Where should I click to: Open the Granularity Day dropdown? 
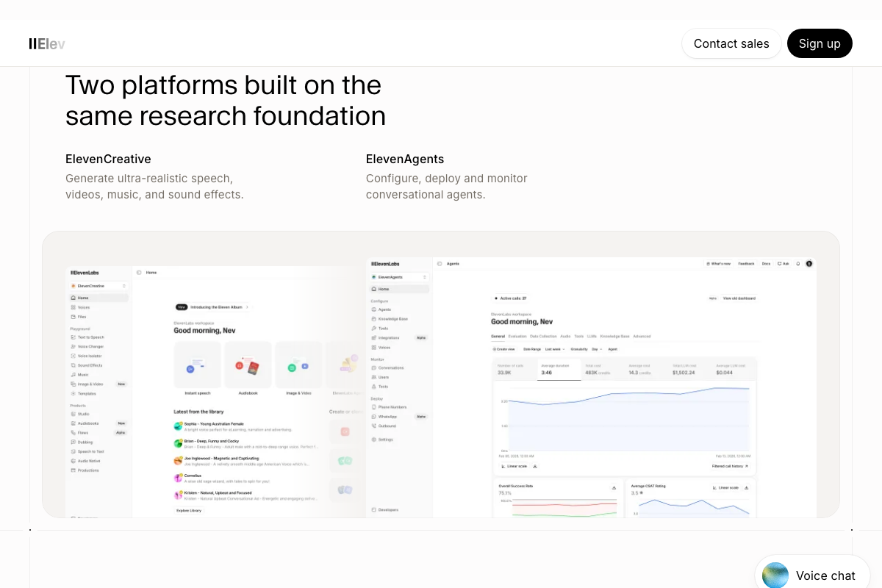point(597,349)
